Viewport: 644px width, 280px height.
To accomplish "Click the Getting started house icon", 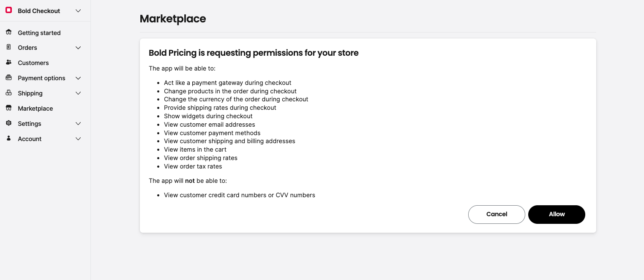I will click(x=8, y=32).
